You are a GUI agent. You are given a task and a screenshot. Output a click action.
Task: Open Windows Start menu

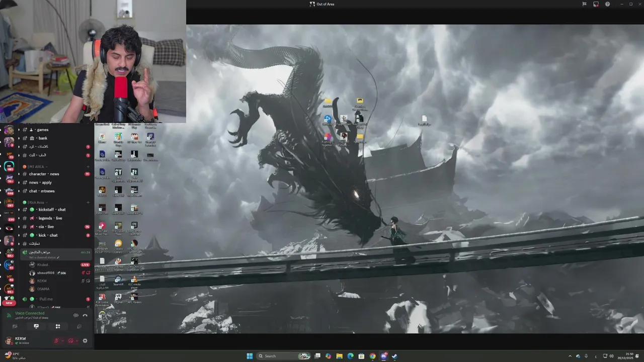[x=250, y=356]
